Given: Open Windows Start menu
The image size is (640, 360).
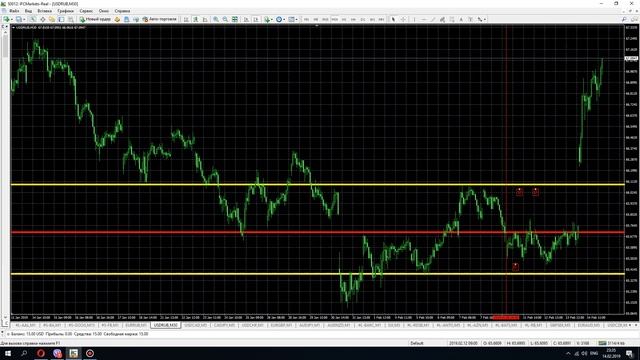Looking at the screenshot, I should [8, 353].
